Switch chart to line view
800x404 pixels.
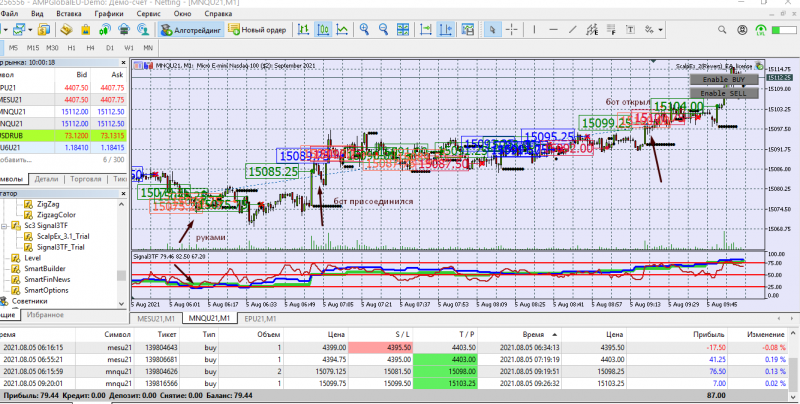(x=340, y=30)
